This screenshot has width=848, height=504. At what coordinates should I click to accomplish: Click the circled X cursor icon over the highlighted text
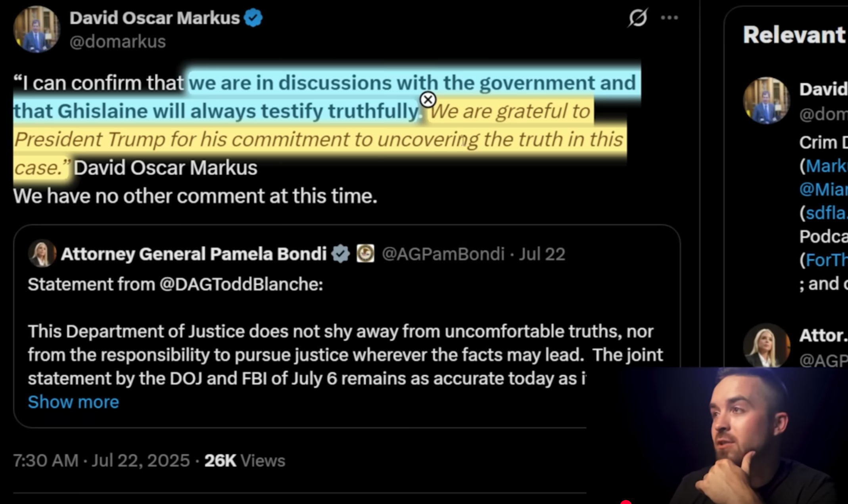tap(428, 100)
